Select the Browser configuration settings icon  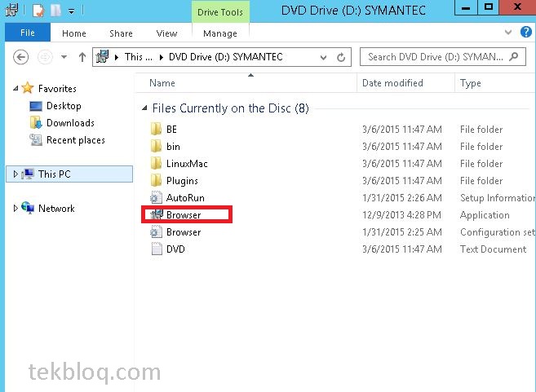[x=156, y=231]
